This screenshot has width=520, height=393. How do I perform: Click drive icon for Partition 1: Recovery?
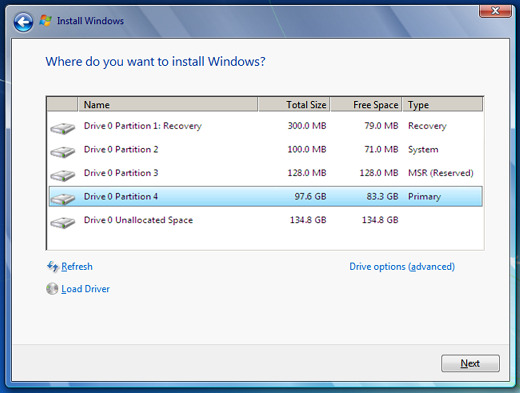(x=63, y=128)
